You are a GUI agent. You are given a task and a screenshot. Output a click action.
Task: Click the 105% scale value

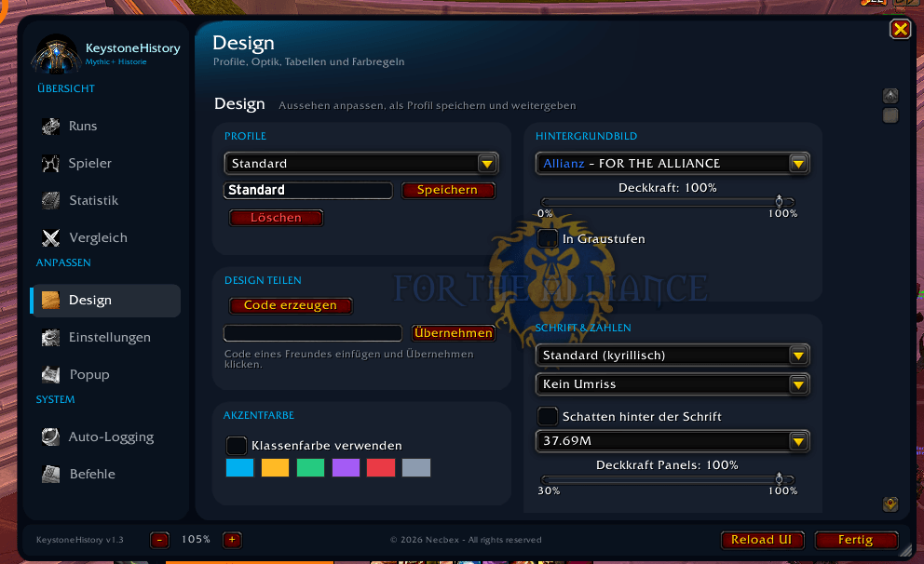[x=196, y=539]
